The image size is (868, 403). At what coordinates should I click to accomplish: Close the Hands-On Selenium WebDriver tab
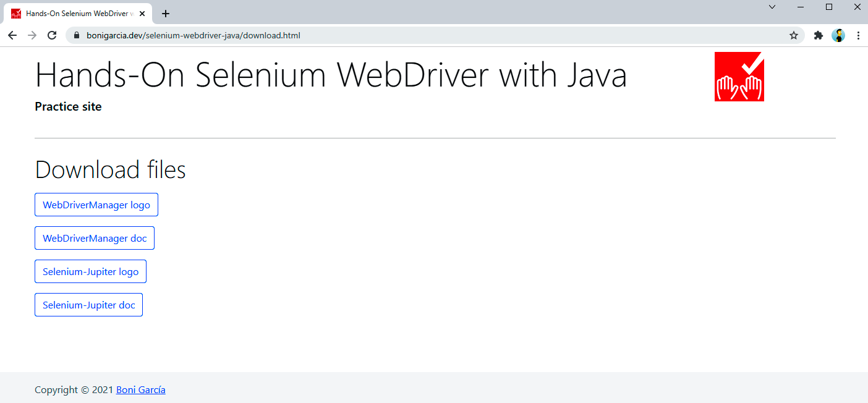click(142, 14)
